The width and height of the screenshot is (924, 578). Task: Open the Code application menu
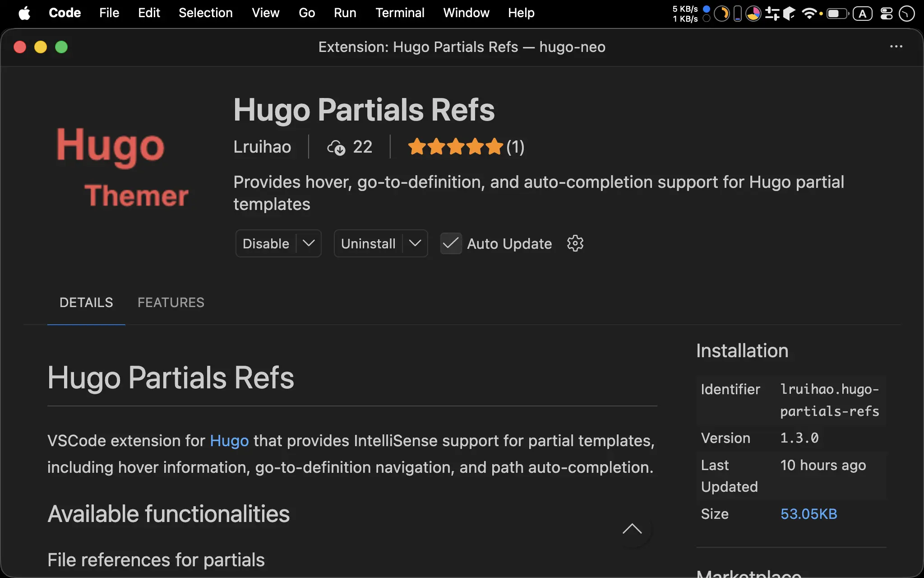(65, 13)
